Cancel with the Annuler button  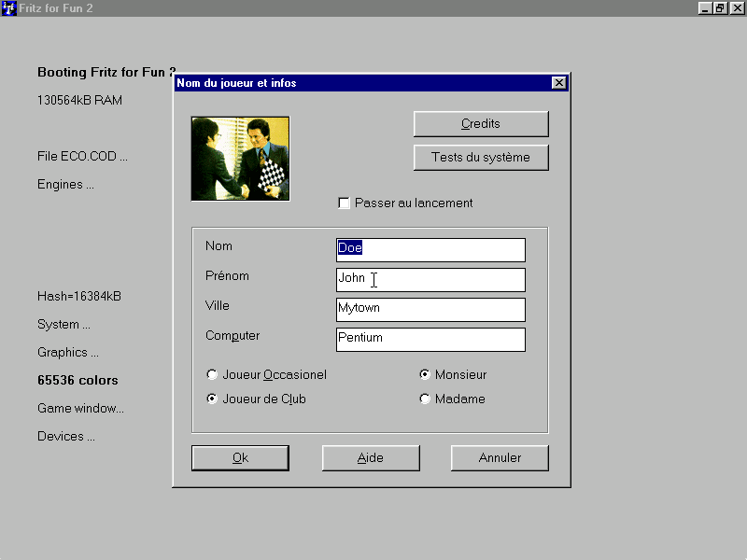pos(500,457)
